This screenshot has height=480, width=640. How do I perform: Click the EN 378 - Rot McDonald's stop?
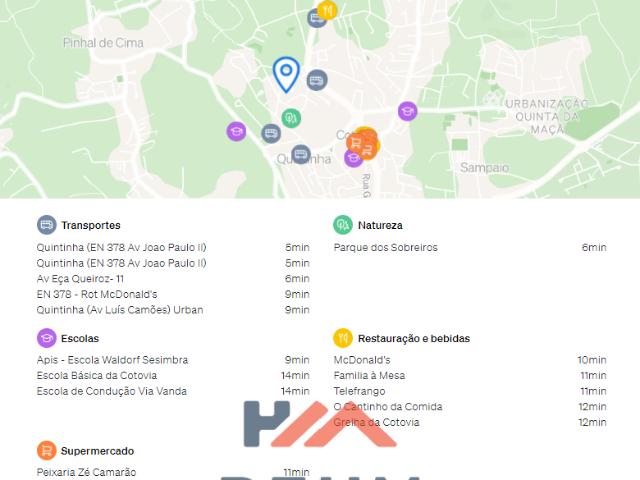tap(173, 294)
